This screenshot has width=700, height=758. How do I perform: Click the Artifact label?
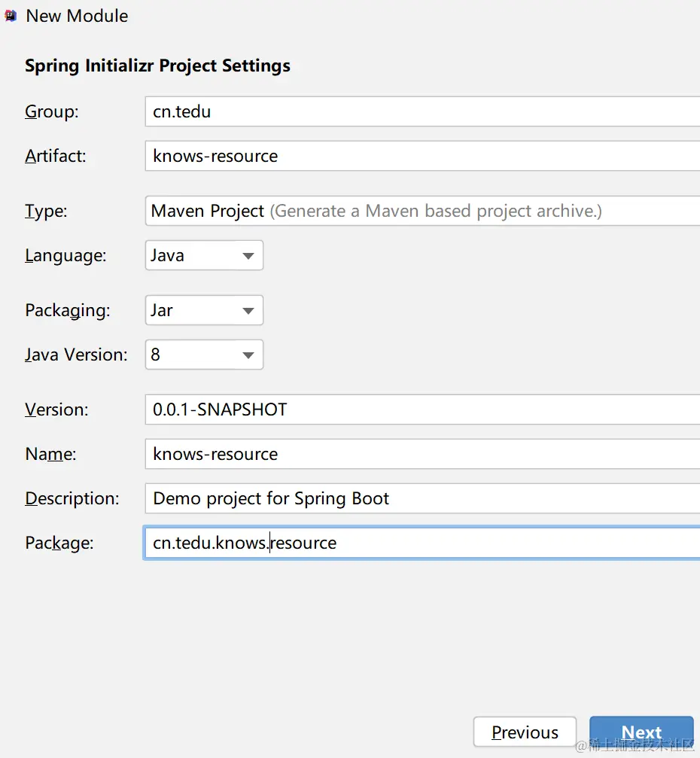(x=56, y=156)
